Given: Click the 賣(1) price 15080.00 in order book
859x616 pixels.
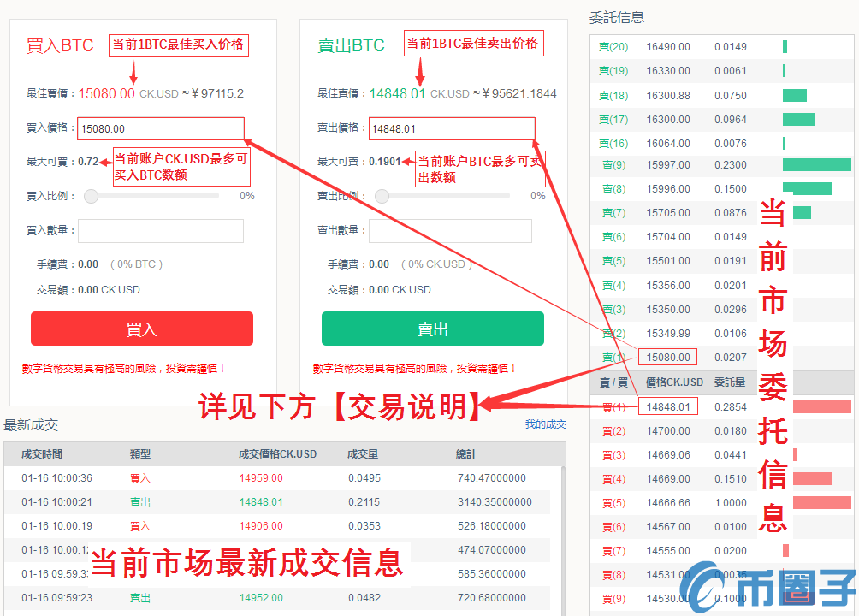Looking at the screenshot, I should tap(667, 357).
